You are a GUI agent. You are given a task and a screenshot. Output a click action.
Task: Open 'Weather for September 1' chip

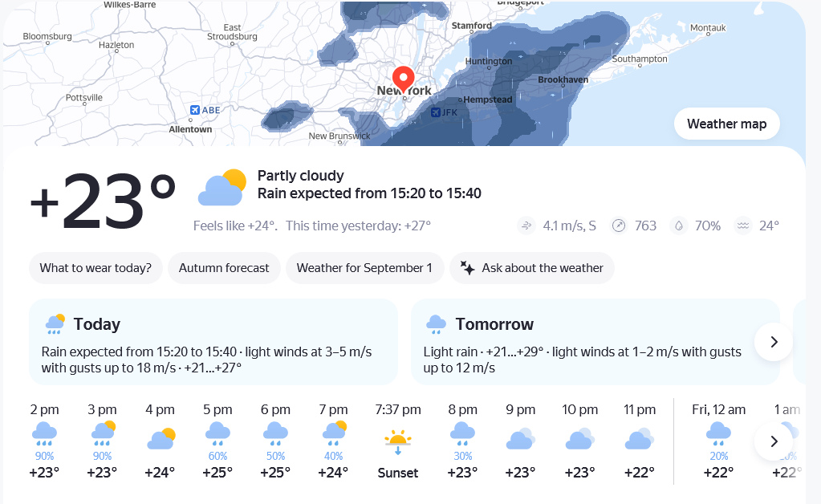pos(364,268)
